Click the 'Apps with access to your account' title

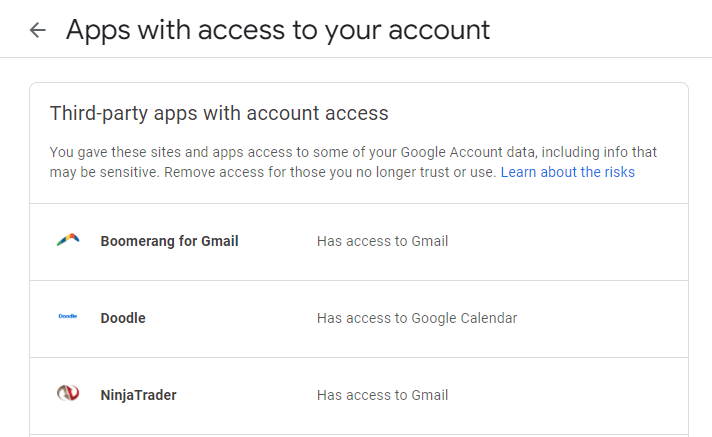pyautogui.click(x=278, y=30)
